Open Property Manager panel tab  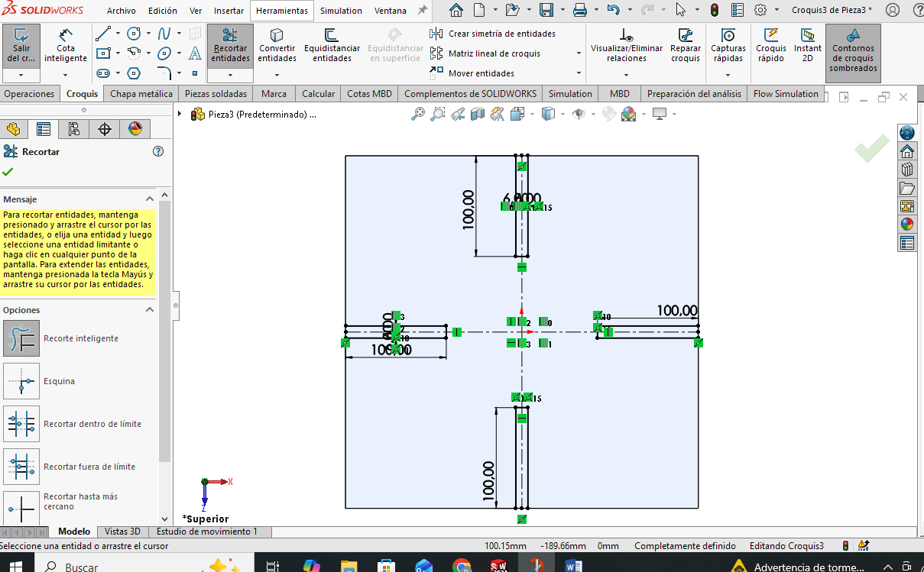click(44, 128)
